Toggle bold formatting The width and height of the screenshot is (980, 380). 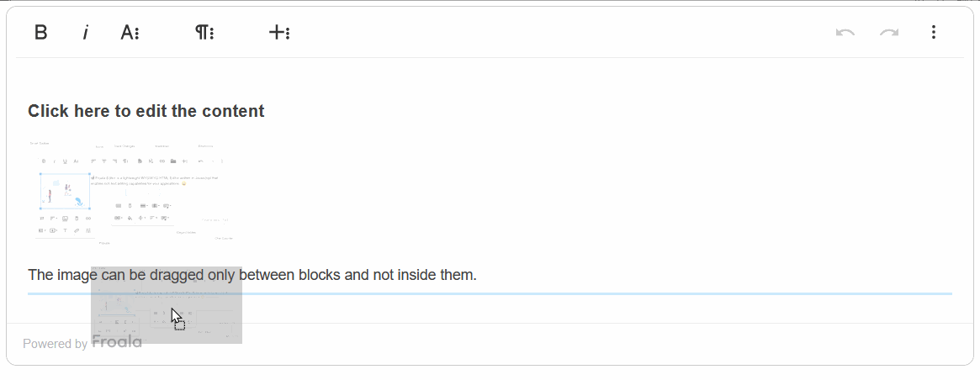coord(40,33)
